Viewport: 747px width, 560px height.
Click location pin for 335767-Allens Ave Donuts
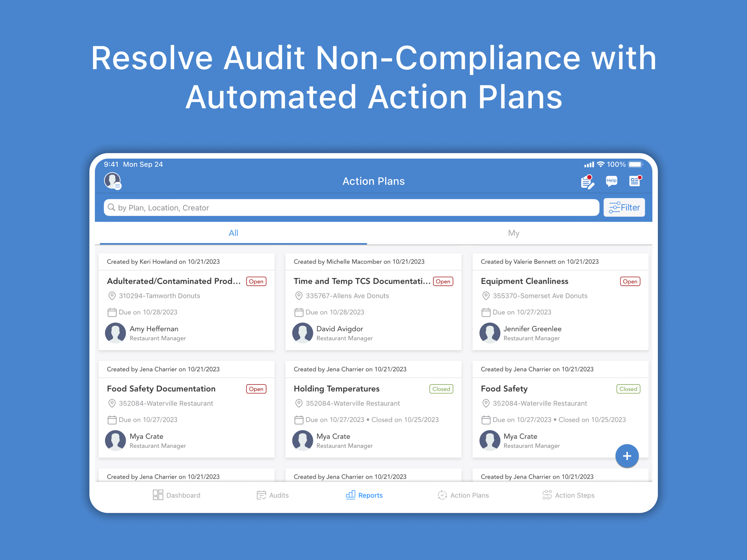[299, 296]
